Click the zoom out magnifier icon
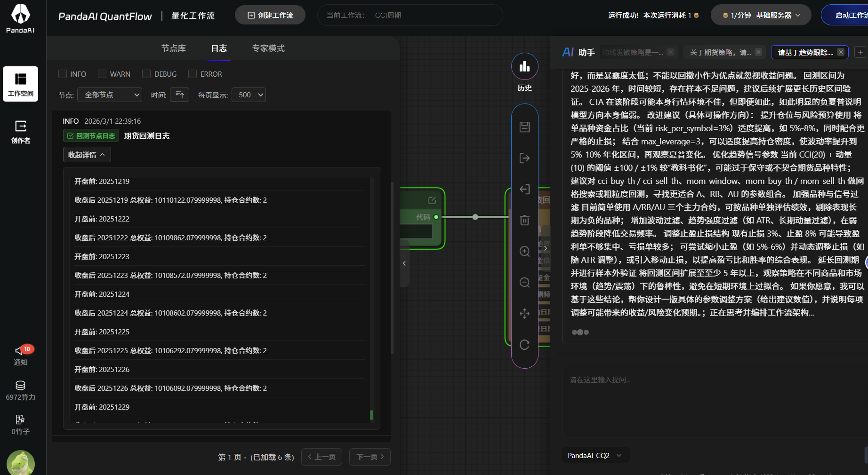The height and width of the screenshot is (475, 868). [x=524, y=282]
